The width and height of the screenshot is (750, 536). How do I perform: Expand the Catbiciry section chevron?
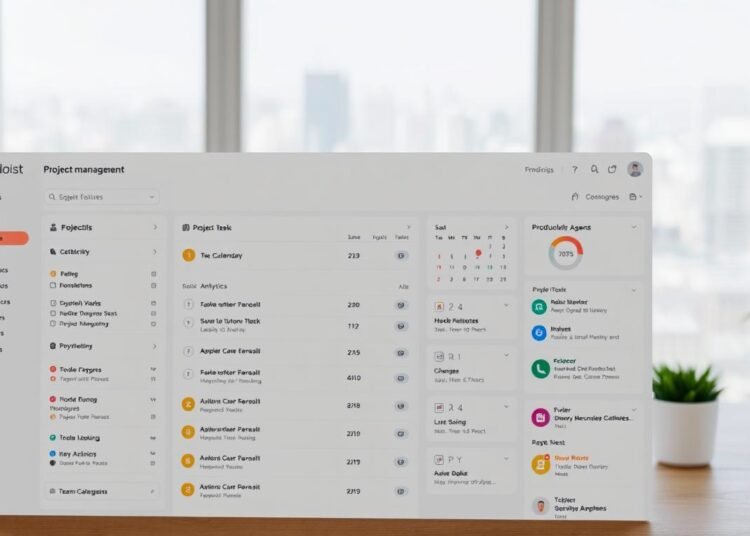(x=154, y=252)
